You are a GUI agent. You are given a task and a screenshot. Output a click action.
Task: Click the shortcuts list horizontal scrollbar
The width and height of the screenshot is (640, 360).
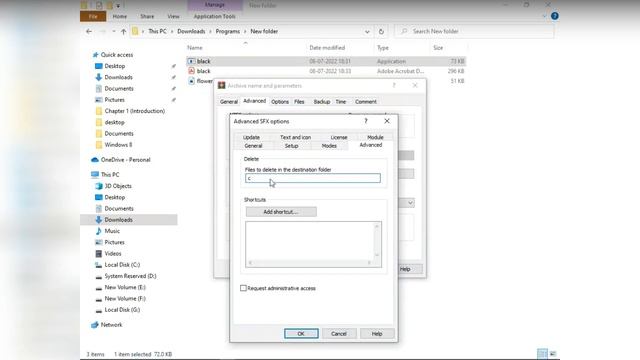click(x=310, y=263)
